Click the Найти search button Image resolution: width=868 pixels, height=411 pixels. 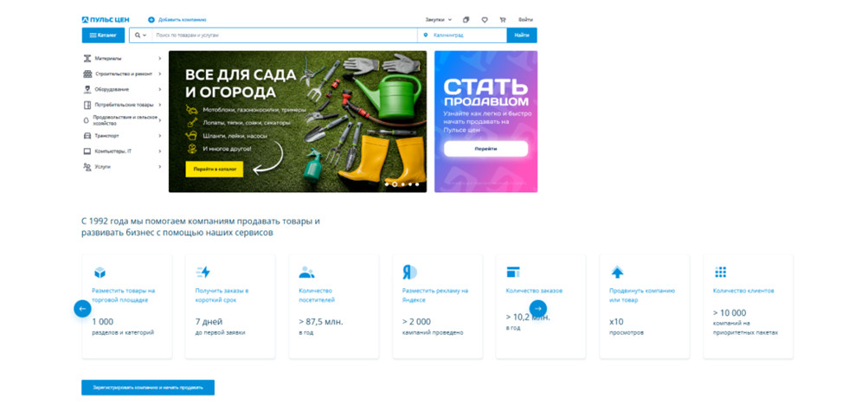tap(522, 35)
